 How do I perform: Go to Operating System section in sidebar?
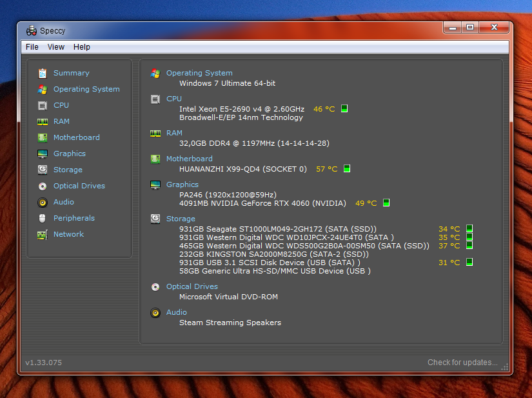tap(86, 89)
